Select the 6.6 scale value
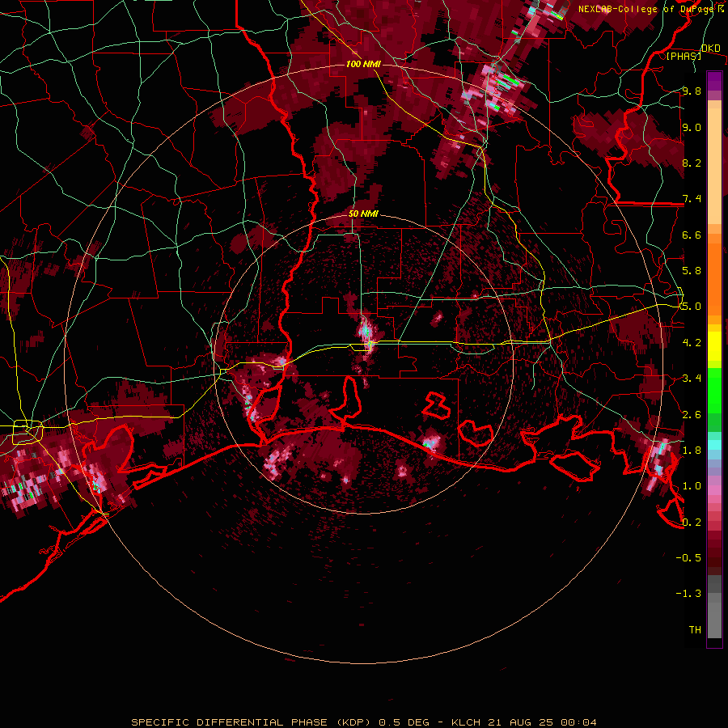This screenshot has width=728, height=728. pyautogui.click(x=692, y=235)
